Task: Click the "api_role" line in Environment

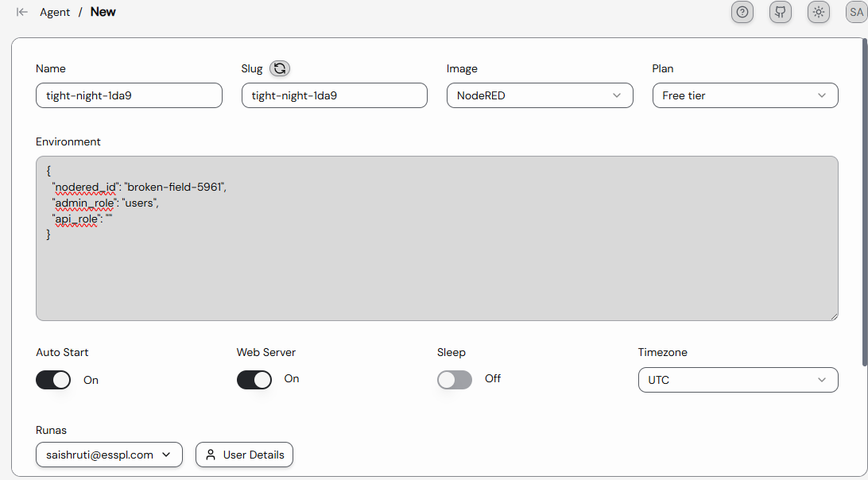Action: coord(82,219)
